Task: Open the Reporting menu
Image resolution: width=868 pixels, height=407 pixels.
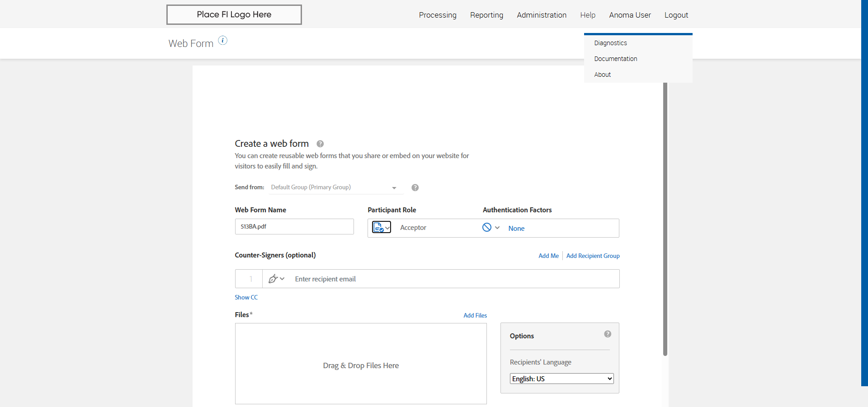Action: pyautogui.click(x=486, y=15)
